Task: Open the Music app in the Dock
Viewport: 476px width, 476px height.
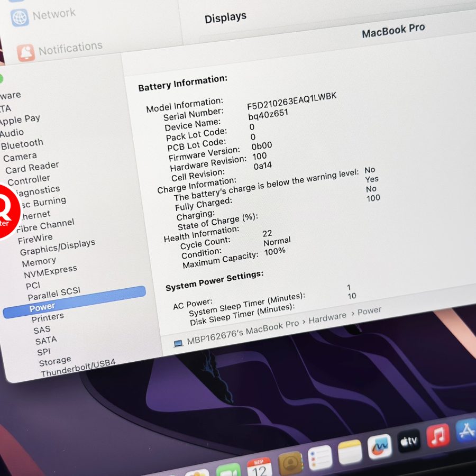Action: pos(438,436)
